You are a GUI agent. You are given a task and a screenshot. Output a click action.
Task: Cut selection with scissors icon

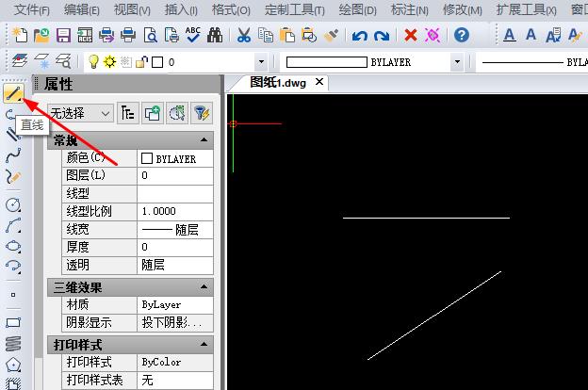pyautogui.click(x=244, y=35)
